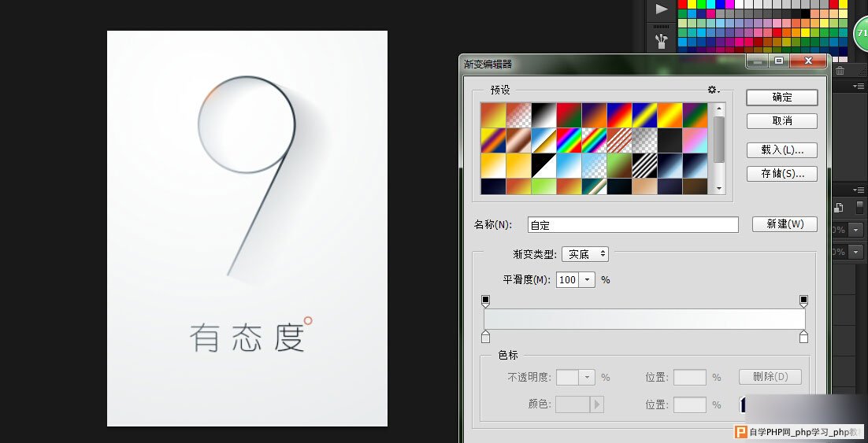The image size is (868, 443).
Task: Select the left color stop below gradient bar
Action: [x=485, y=336]
